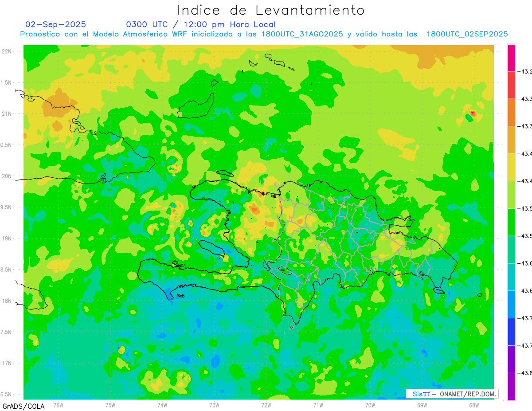Select the dark orange legend swatch
The width and height of the screenshot is (532, 411).
[x=511, y=113]
